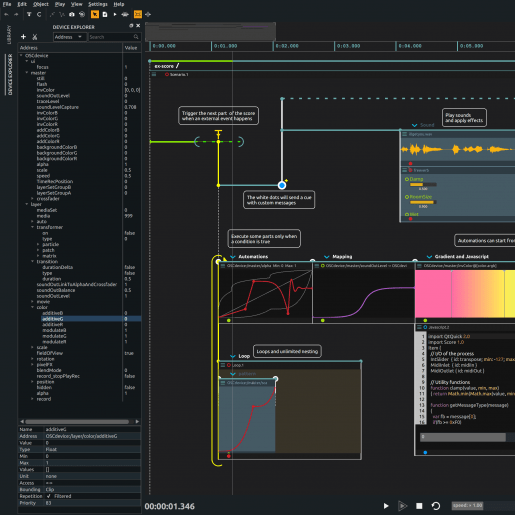515x515 pixels.
Task: Collapse the Mapping section chevron
Action: 327,257
